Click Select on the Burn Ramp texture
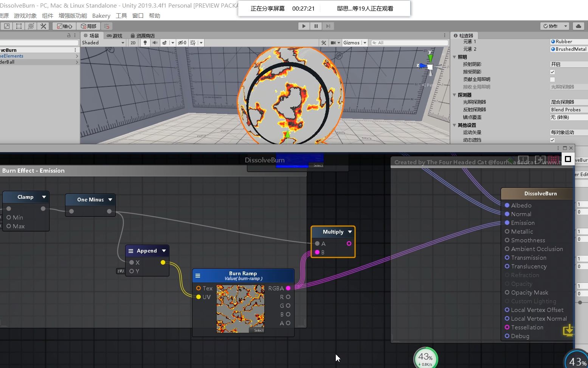The width and height of the screenshot is (588, 368). 258,330
